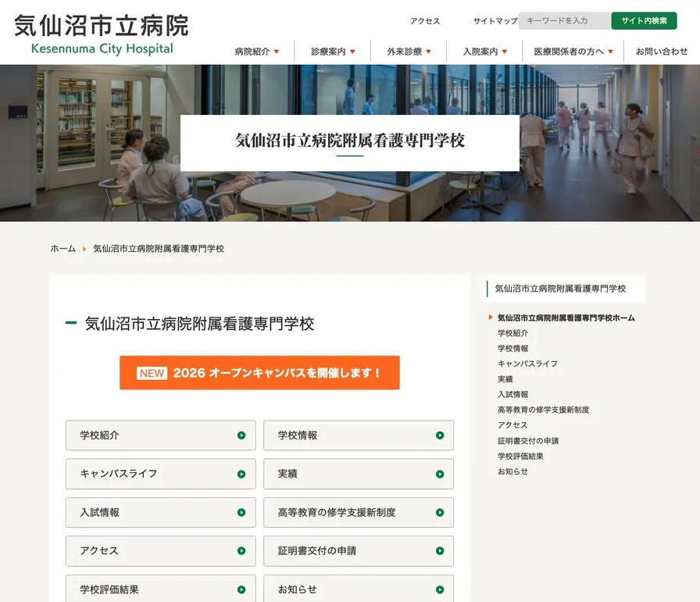Open the 学校評価結果 card
The image size is (700, 602).
[x=161, y=589]
